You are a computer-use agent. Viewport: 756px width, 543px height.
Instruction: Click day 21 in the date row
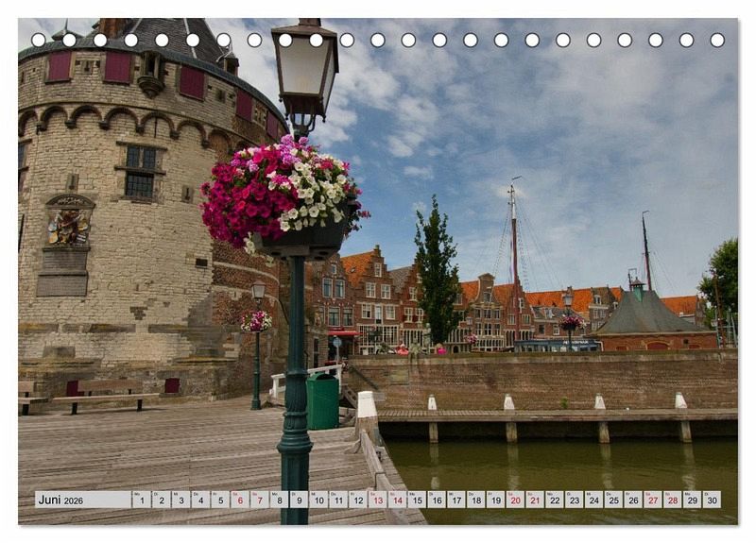click(x=535, y=500)
